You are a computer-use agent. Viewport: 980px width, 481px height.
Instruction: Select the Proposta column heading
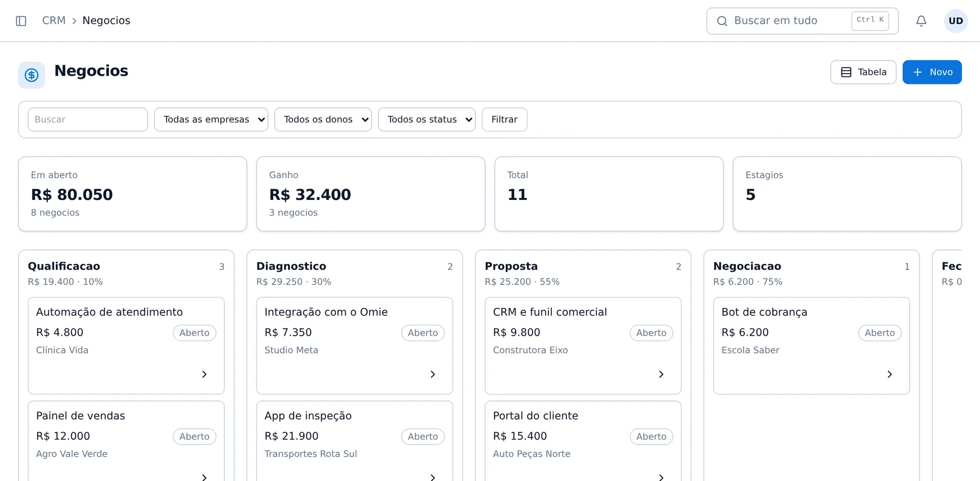(511, 266)
